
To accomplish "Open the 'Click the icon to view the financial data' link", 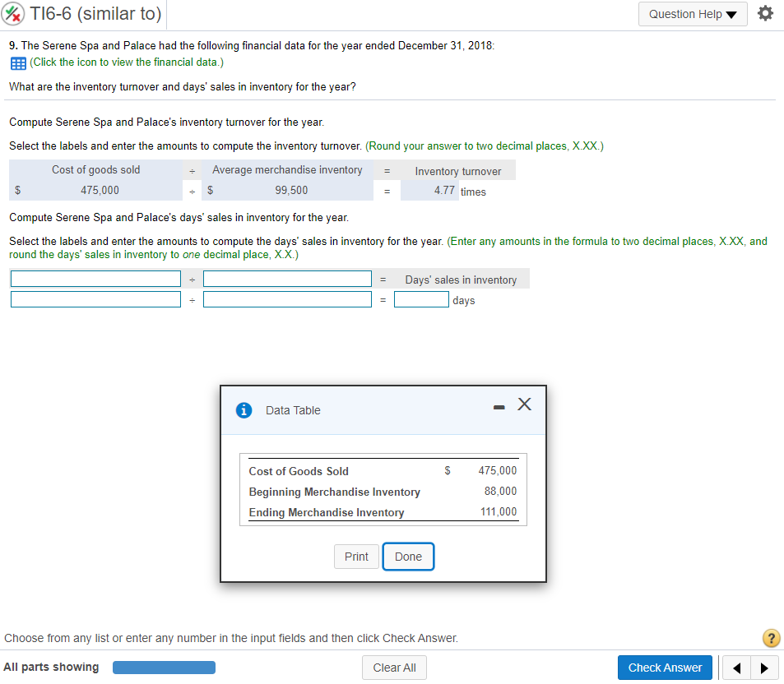I will click(x=127, y=62).
